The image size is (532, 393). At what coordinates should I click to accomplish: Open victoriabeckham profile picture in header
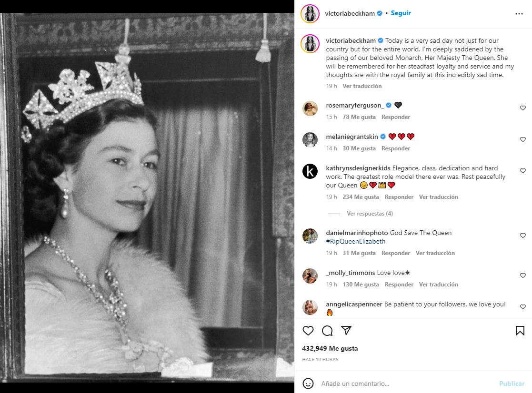[x=310, y=14]
